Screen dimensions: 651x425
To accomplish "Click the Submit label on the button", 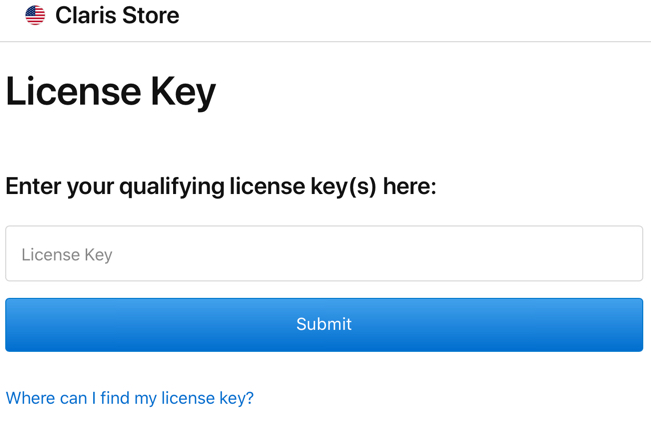I will 324,325.
